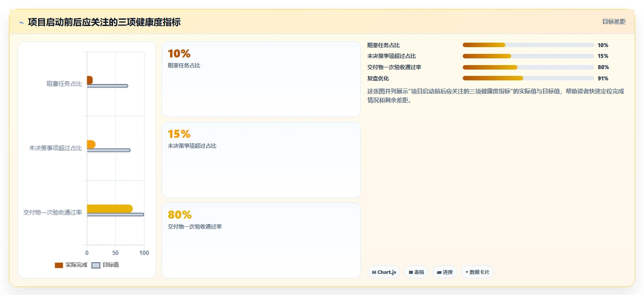Viewport: 644px width, 295px height.
Task: Click the orange actual bar for 未决策事项超过占比
Action: [91, 144]
